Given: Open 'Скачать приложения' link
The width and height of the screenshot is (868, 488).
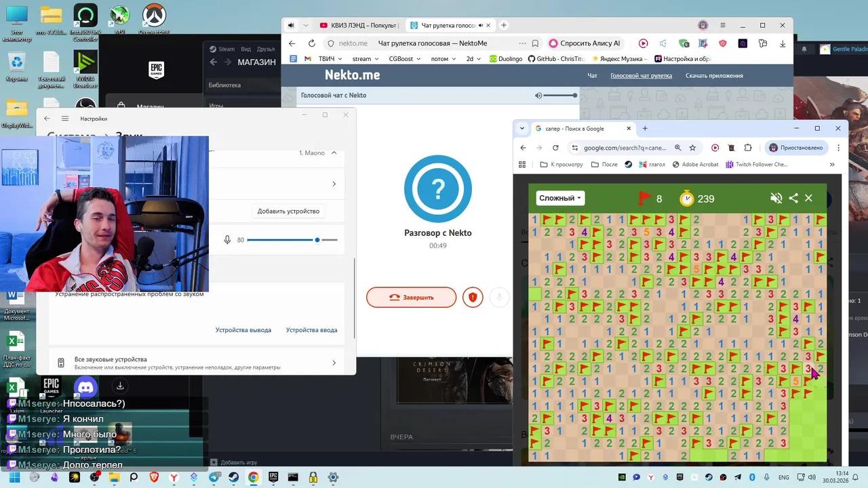Looking at the screenshot, I should [x=714, y=76].
